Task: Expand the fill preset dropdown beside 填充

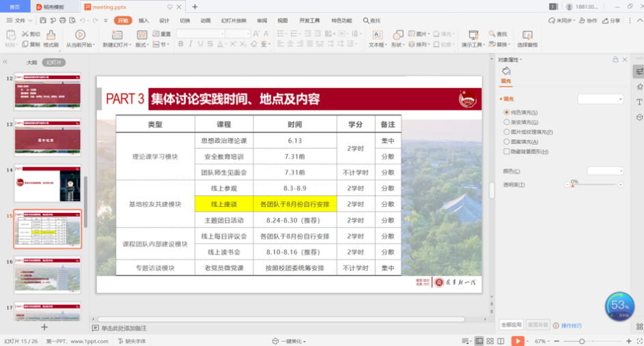Action: pos(600,99)
